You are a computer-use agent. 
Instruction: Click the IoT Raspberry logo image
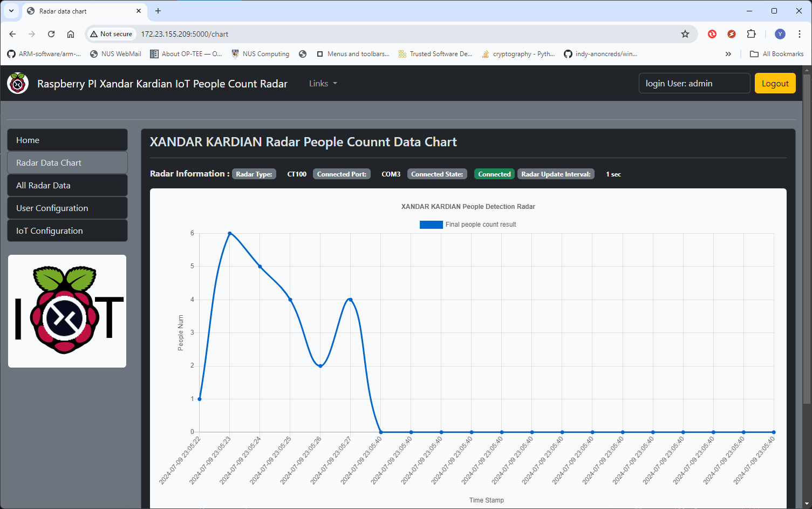pos(67,311)
